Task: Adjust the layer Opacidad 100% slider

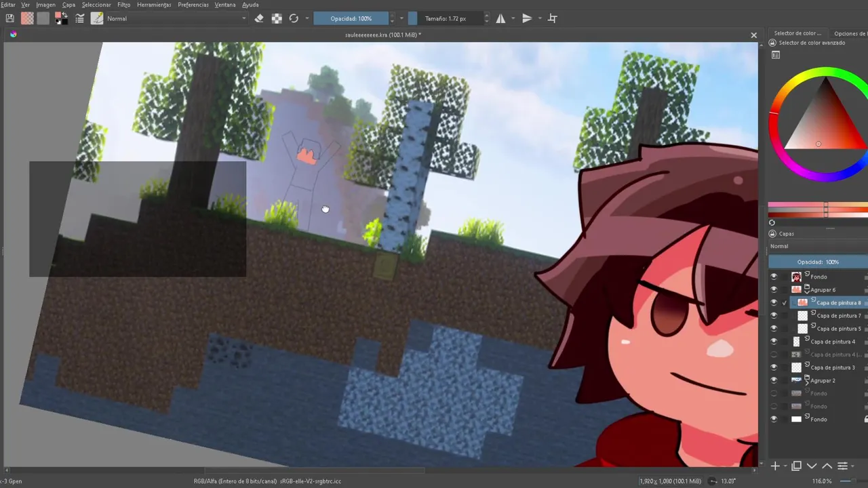Action: (818, 262)
